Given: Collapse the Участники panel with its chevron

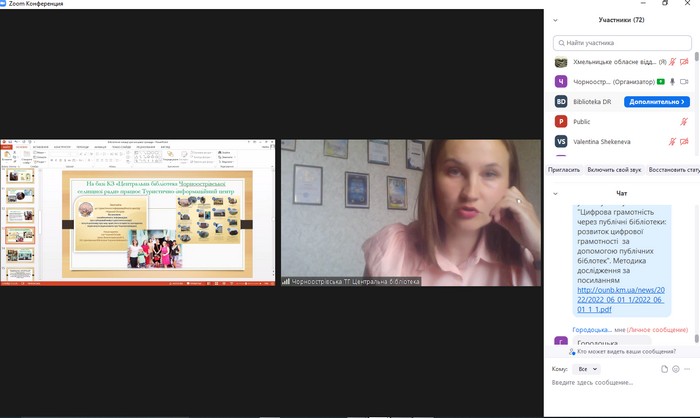Looking at the screenshot, I should click(x=557, y=19).
